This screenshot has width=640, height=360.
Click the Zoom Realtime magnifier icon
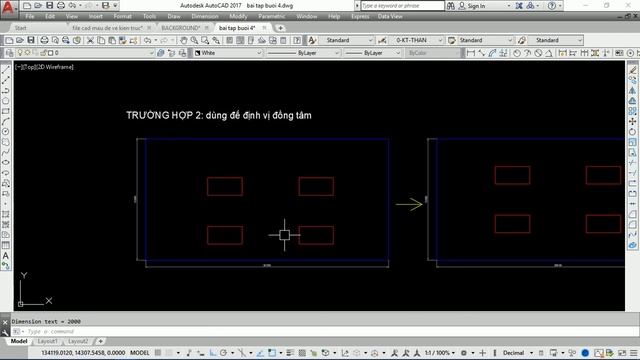(x=194, y=40)
